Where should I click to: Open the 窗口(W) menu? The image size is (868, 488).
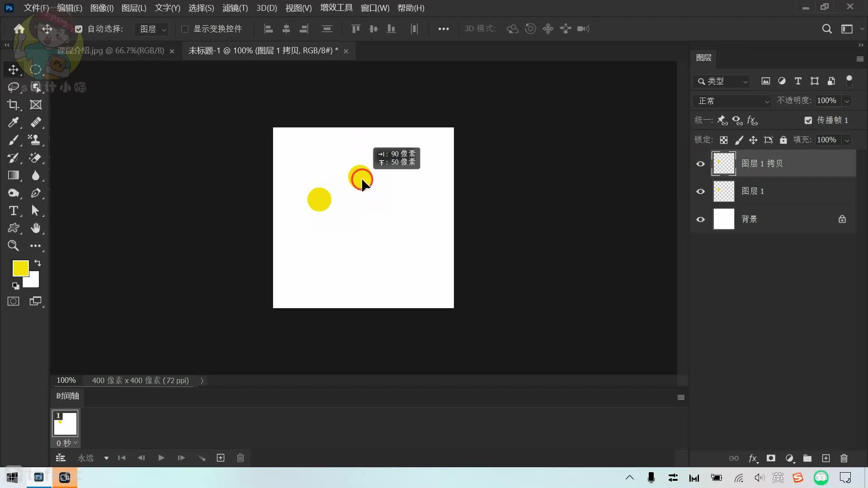click(375, 8)
